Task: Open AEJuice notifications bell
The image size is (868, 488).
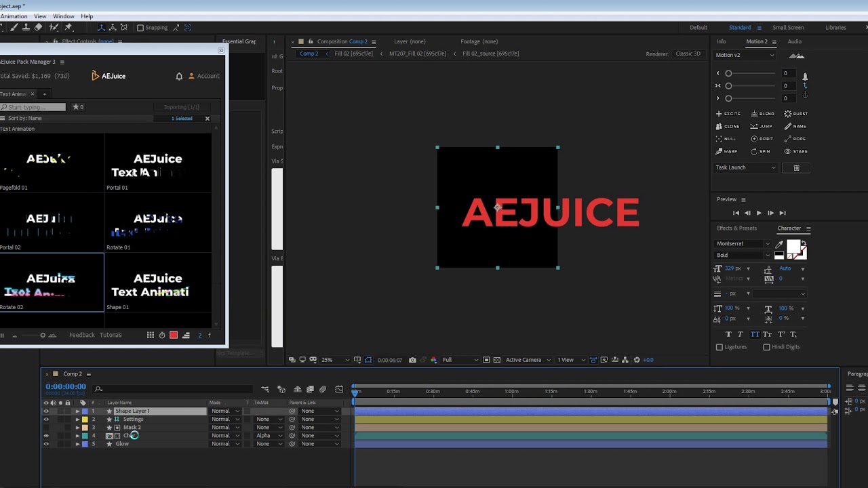Action: point(179,77)
